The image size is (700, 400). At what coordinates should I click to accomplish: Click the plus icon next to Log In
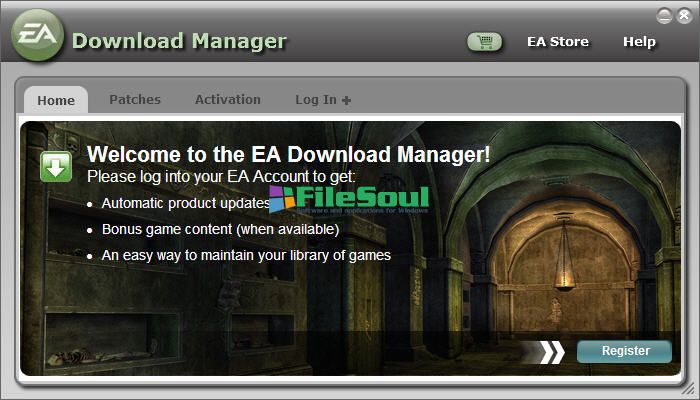346,100
